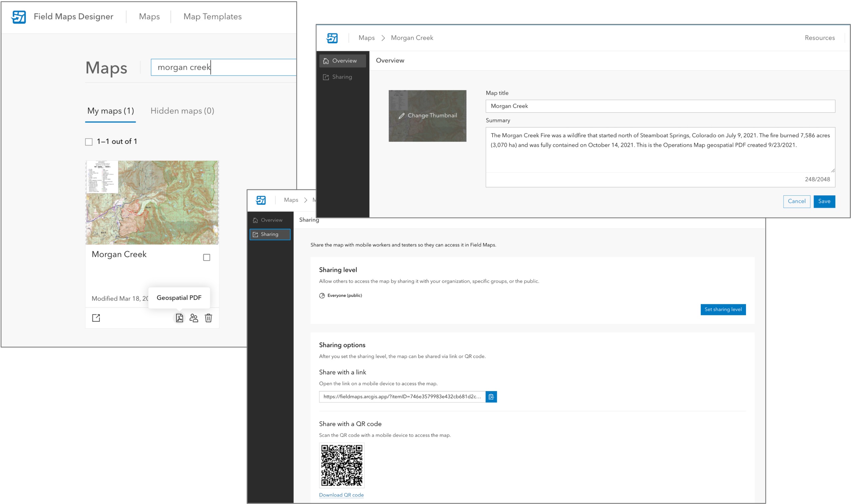Select the My maps (1) tab
Image resolution: width=851 pixels, height=504 pixels.
(110, 111)
